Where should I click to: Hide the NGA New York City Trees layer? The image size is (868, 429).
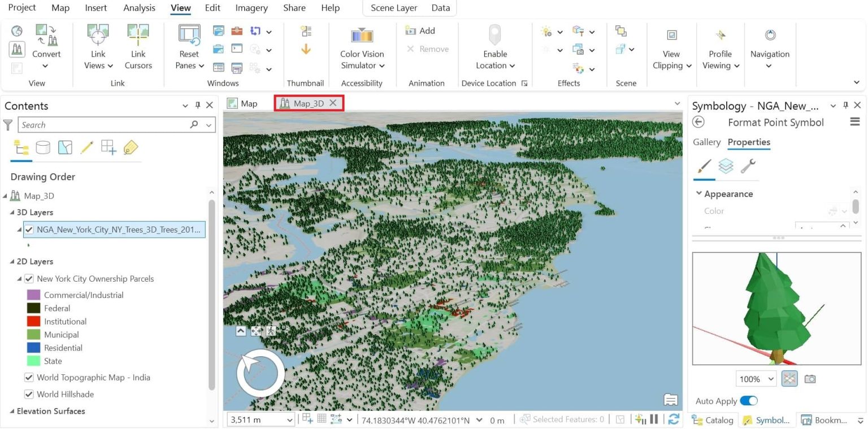[x=30, y=230]
